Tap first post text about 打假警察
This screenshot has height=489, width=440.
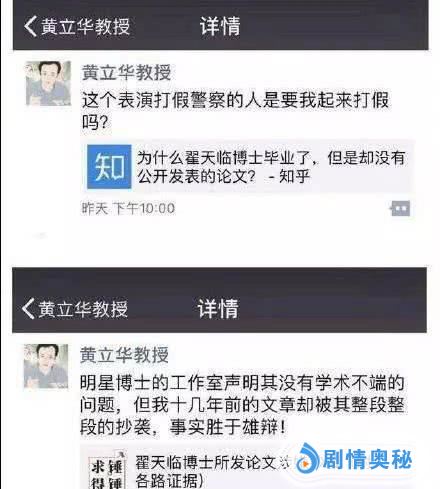click(x=236, y=111)
